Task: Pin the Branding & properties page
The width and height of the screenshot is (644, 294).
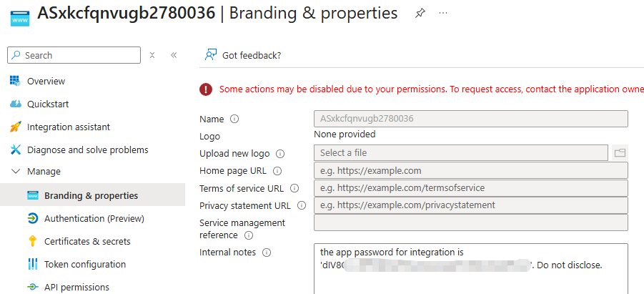Action: click(420, 14)
